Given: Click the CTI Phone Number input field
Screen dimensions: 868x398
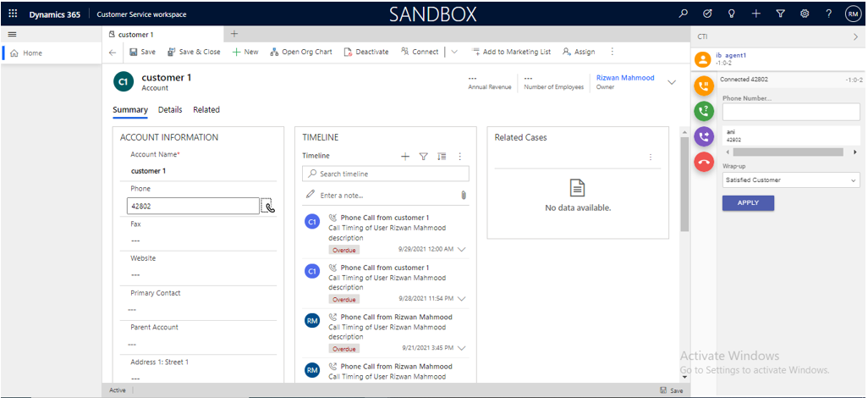Looking at the screenshot, I should [x=791, y=112].
